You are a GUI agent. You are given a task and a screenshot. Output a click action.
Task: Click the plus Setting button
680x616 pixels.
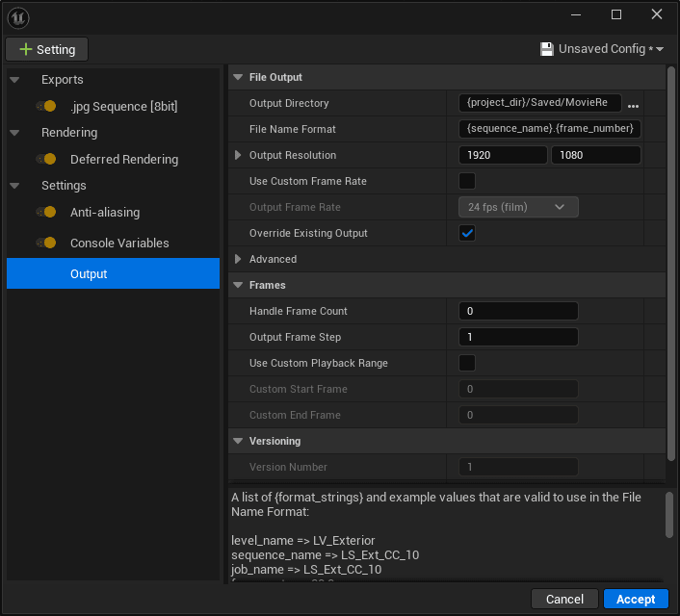point(47,49)
